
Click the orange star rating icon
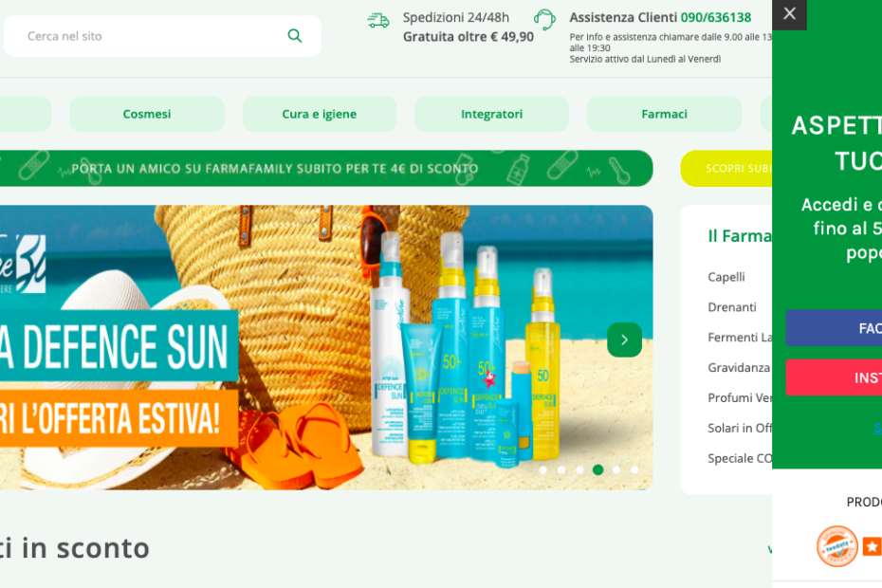(x=872, y=546)
